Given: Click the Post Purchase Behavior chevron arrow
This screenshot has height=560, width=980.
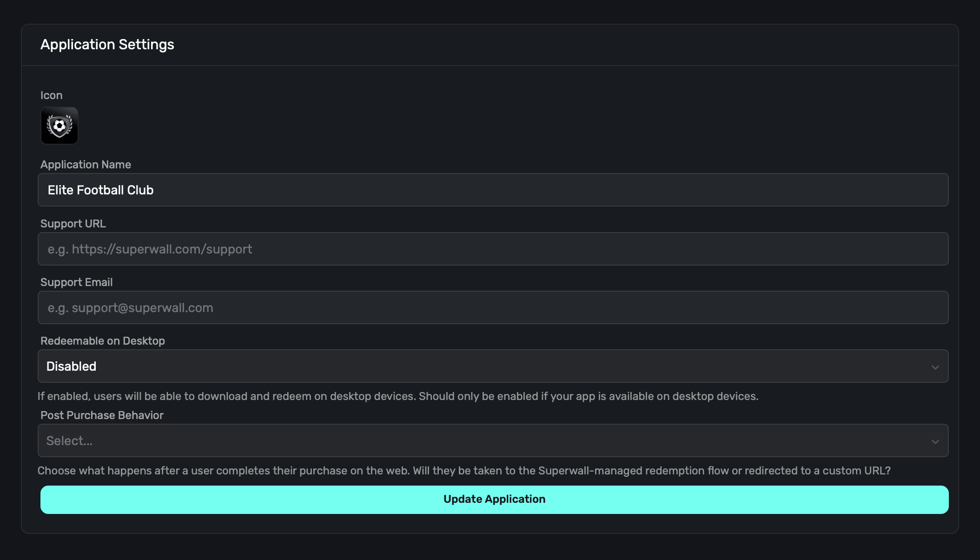Looking at the screenshot, I should coord(935,441).
